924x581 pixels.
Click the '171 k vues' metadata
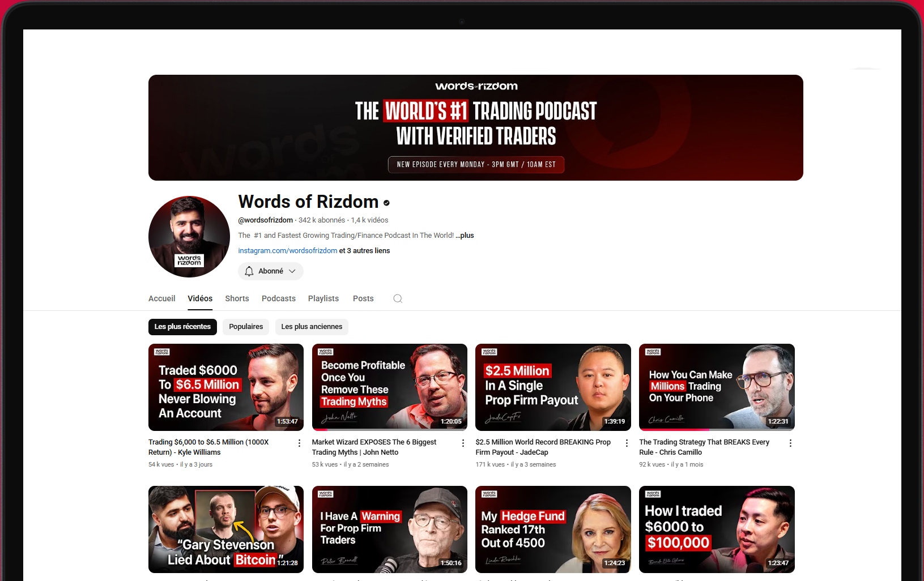pyautogui.click(x=490, y=464)
